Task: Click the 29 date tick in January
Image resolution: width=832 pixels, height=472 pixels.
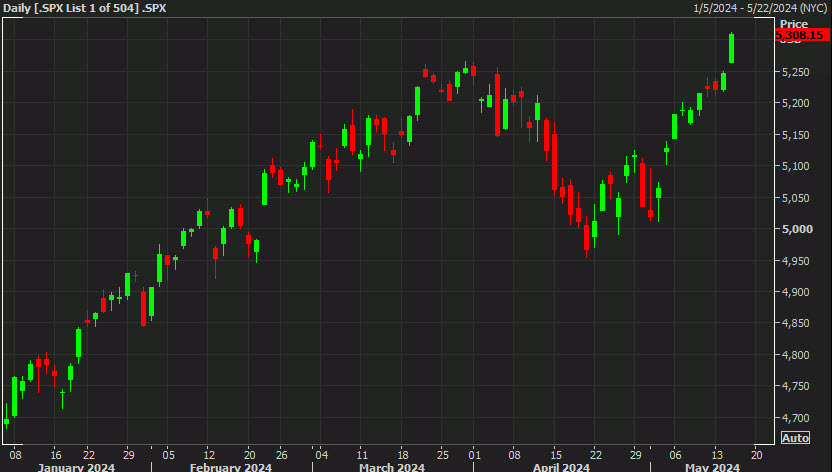Action: pyautogui.click(x=128, y=455)
